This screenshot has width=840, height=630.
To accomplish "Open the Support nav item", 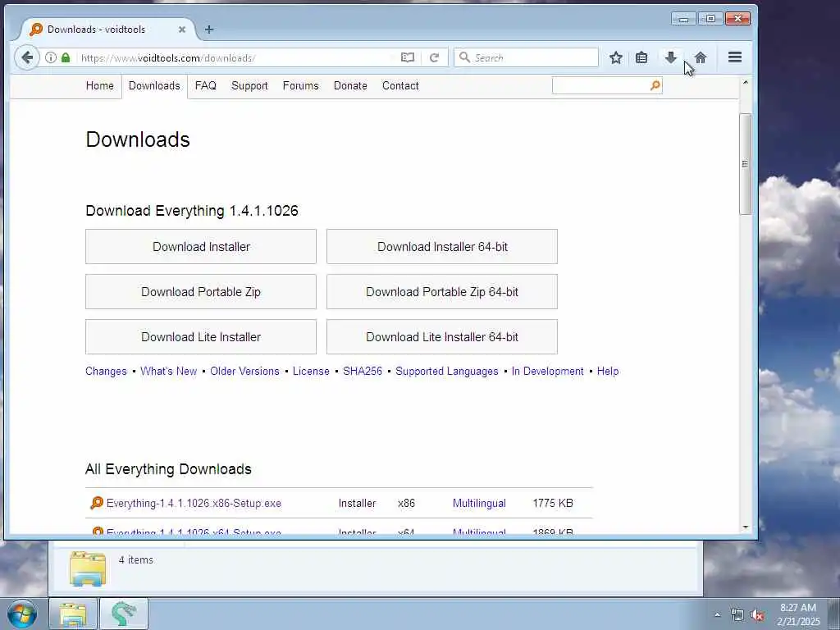I will coord(249,85).
